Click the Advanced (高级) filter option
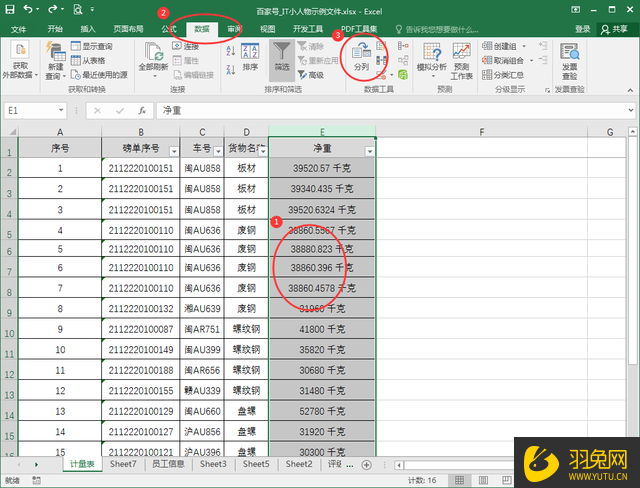This screenshot has height=488, width=640. (311, 75)
